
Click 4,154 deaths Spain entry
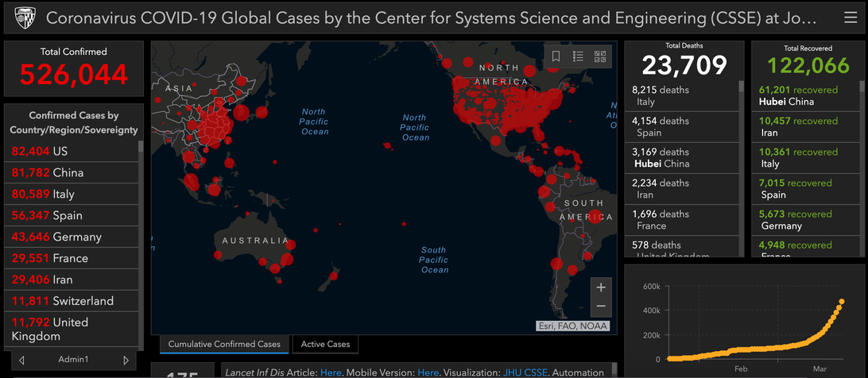682,127
